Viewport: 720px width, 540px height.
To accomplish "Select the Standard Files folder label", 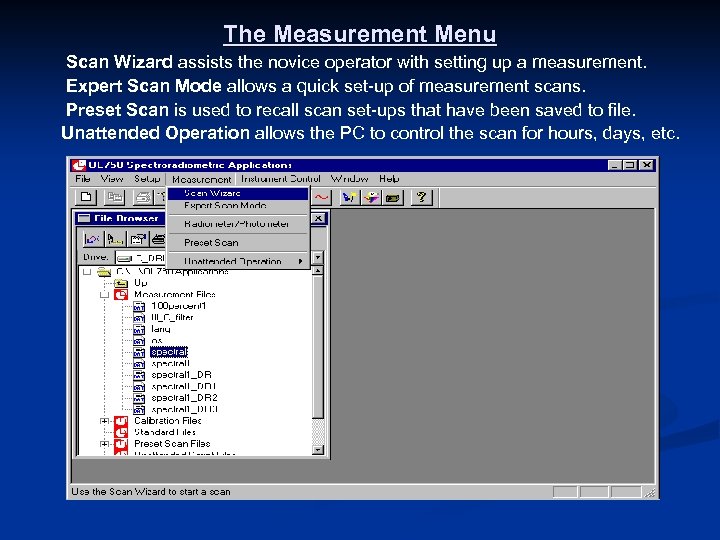I will [165, 432].
